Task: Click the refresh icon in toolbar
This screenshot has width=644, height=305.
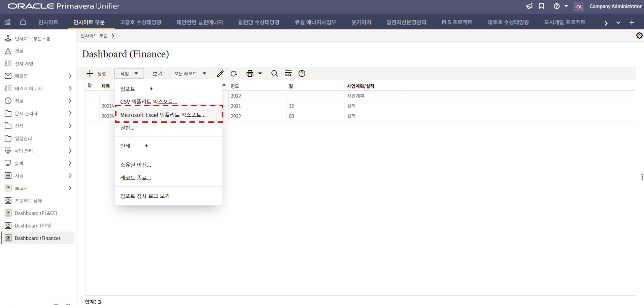Action: (x=234, y=74)
